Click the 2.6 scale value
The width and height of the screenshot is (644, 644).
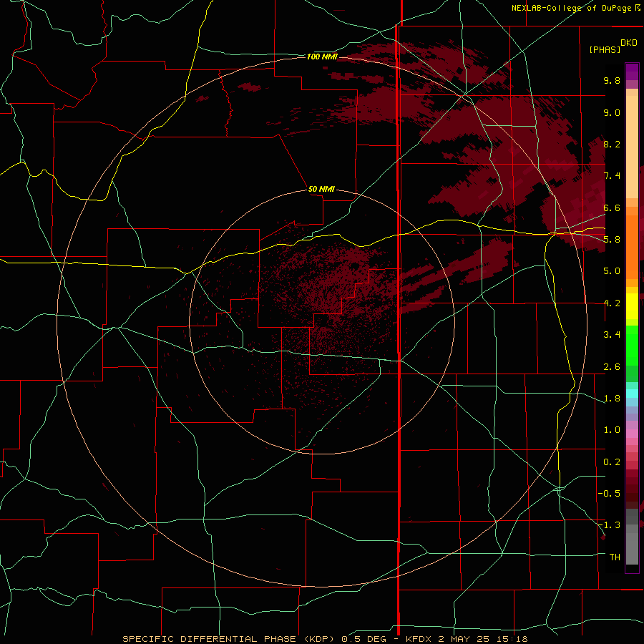coord(612,367)
